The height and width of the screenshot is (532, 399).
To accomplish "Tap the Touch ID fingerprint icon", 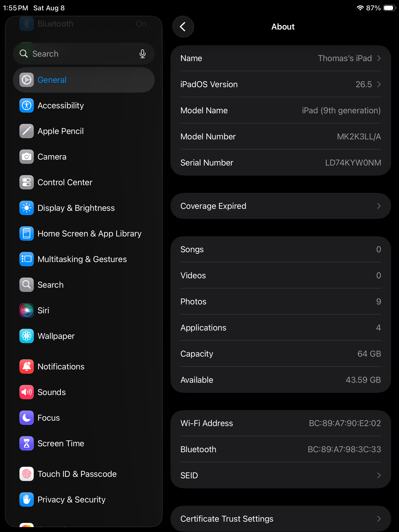I will point(27,474).
